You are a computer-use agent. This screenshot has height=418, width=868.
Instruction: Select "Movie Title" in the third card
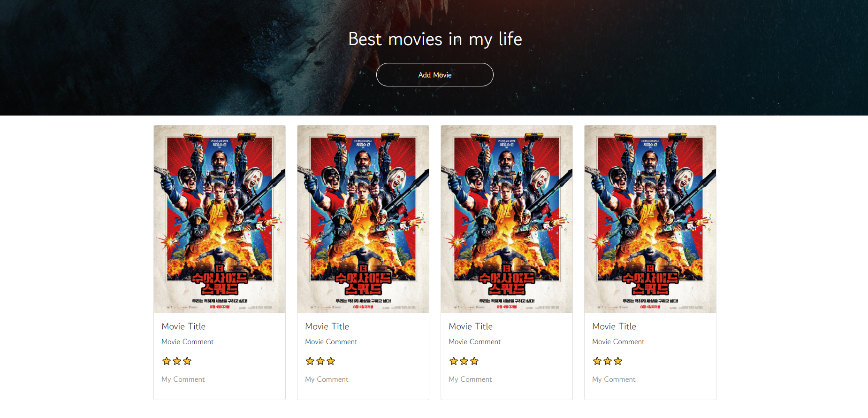coord(471,326)
